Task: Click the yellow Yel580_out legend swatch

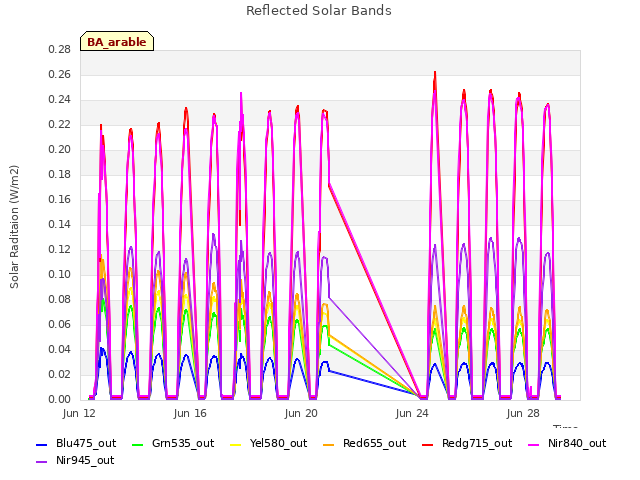Action: pos(236,444)
